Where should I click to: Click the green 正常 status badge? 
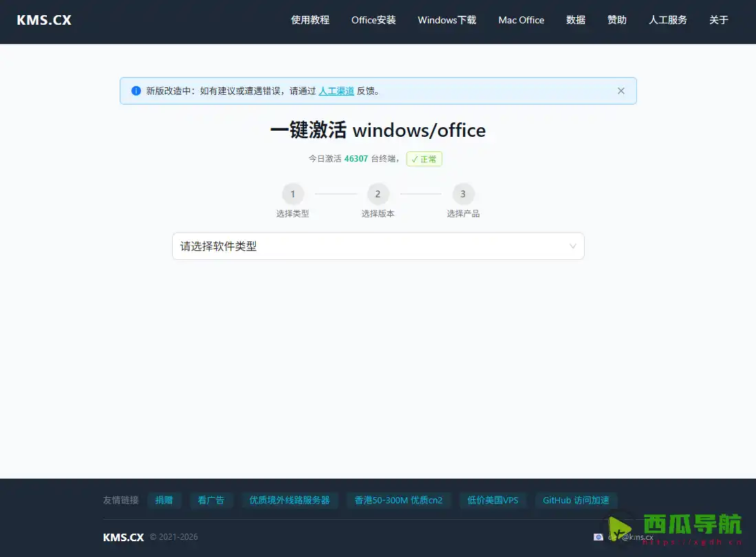point(424,159)
